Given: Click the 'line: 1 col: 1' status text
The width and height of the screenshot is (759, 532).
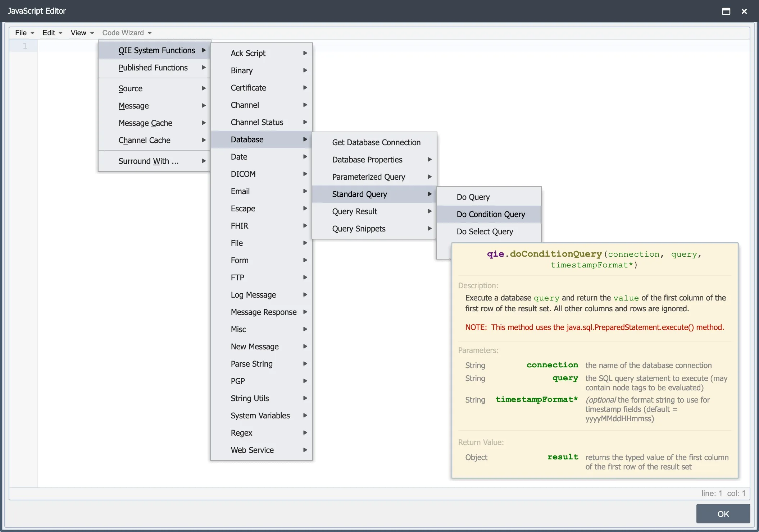Looking at the screenshot, I should [x=723, y=493].
